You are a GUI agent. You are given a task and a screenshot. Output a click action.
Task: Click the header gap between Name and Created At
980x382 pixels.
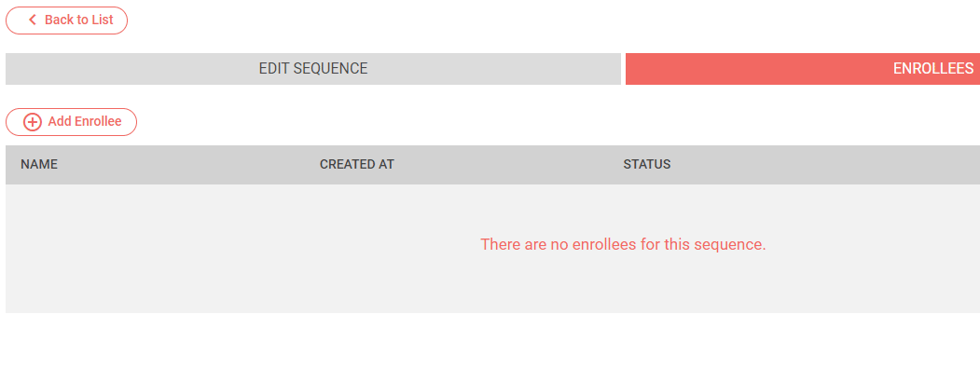point(186,165)
